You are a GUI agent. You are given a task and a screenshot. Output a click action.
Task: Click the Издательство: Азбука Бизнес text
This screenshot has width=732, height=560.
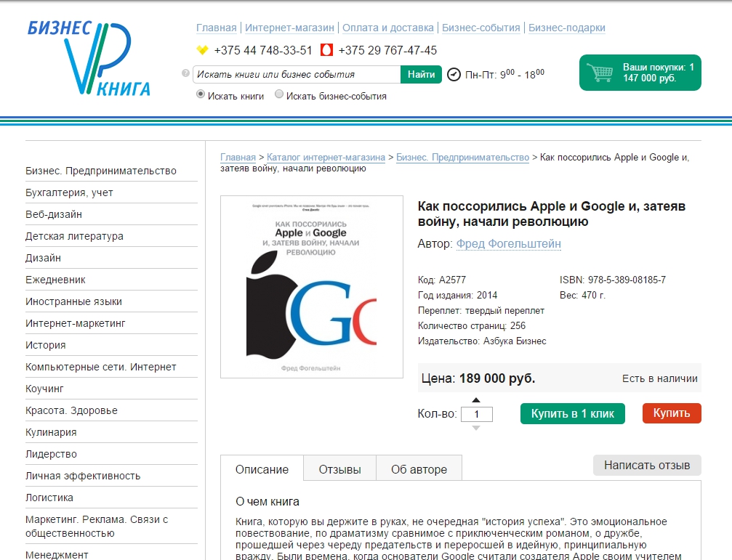[x=482, y=341]
